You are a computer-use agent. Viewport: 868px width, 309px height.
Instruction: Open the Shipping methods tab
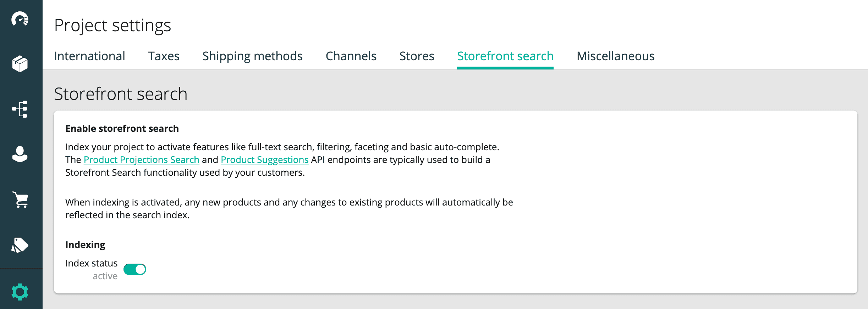pyautogui.click(x=252, y=56)
